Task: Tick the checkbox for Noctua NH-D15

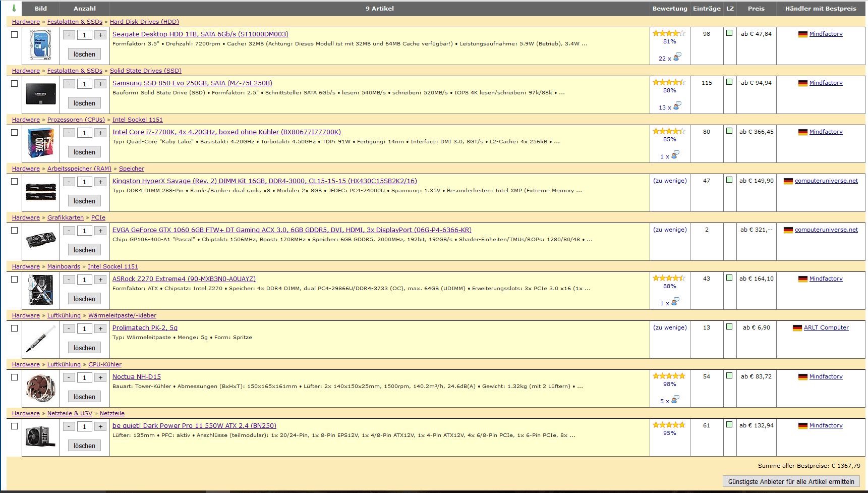Action: tap(14, 377)
